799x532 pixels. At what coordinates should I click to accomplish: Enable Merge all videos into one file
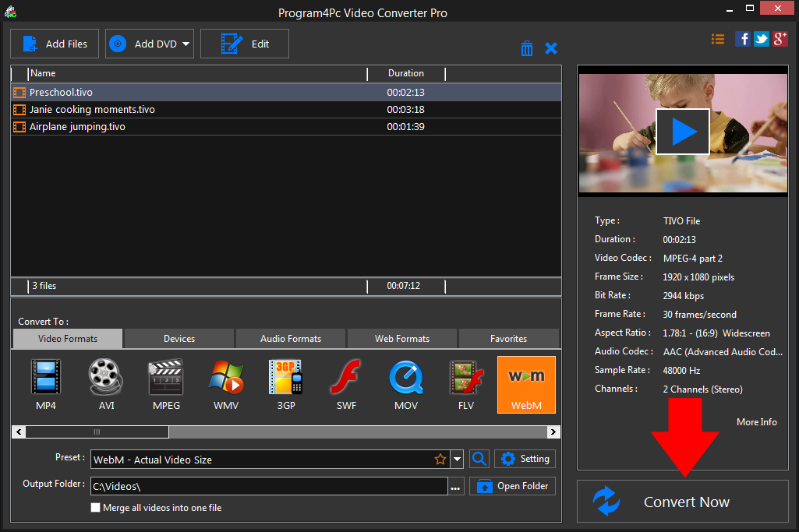coord(95,508)
